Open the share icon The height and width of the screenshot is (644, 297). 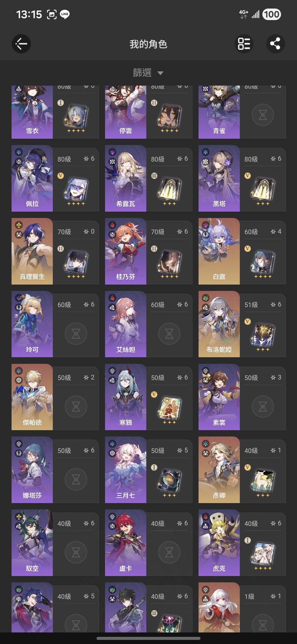coord(275,44)
